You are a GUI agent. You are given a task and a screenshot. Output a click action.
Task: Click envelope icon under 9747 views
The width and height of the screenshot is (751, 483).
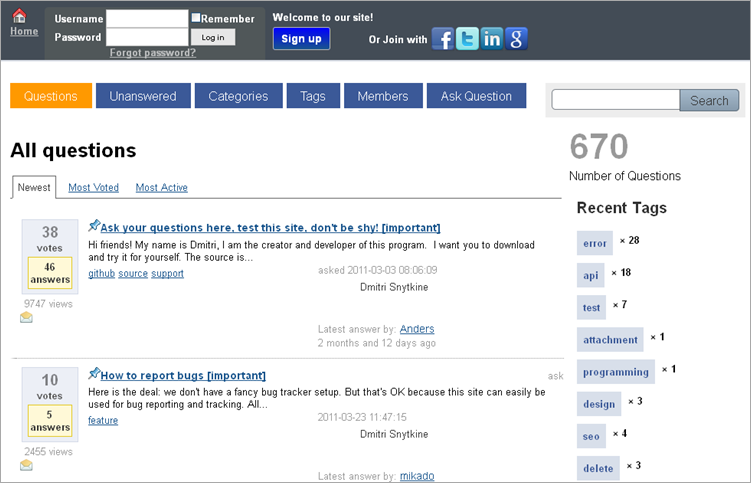pyautogui.click(x=26, y=317)
